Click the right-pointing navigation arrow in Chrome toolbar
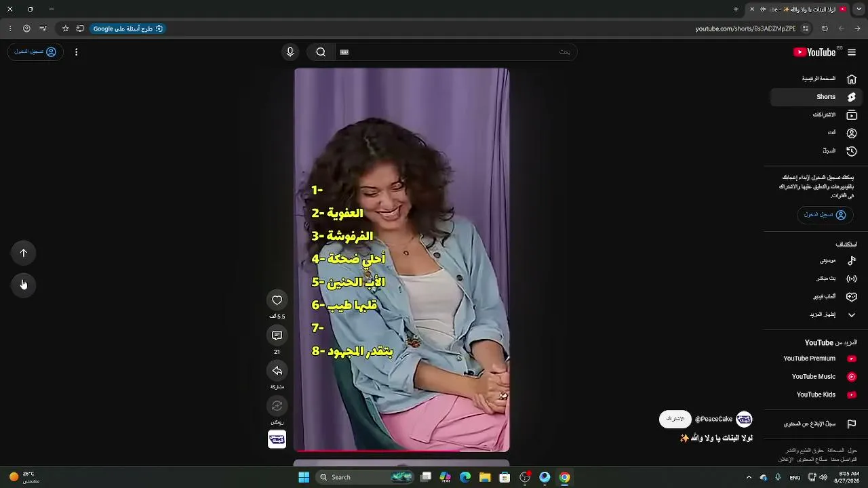The height and width of the screenshot is (488, 868). pyautogui.click(x=858, y=28)
